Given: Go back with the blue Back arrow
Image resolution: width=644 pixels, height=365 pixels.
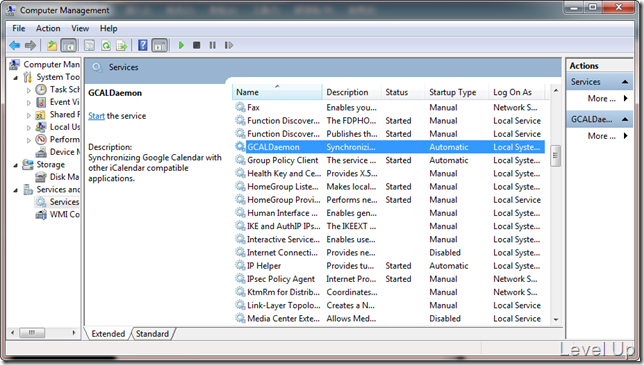Looking at the screenshot, I should click(15, 45).
